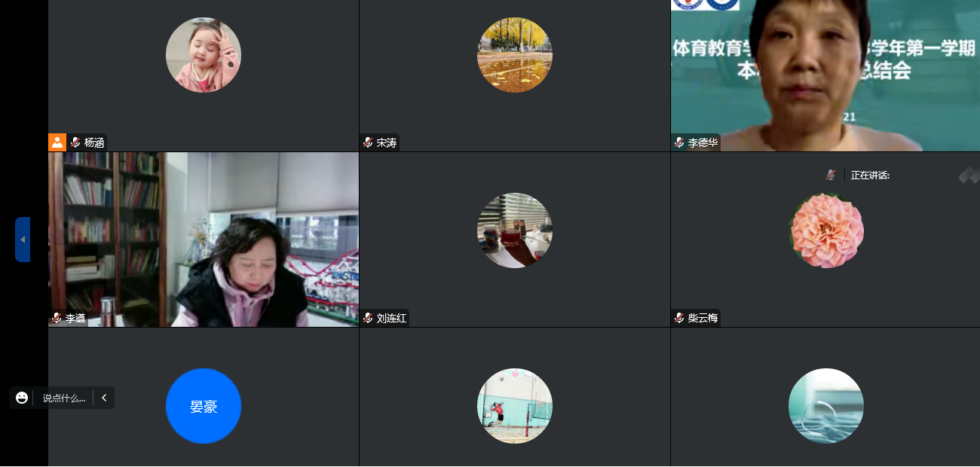Select 杨涵's child photo avatar
The height and width of the screenshot is (467, 980).
coord(204,55)
